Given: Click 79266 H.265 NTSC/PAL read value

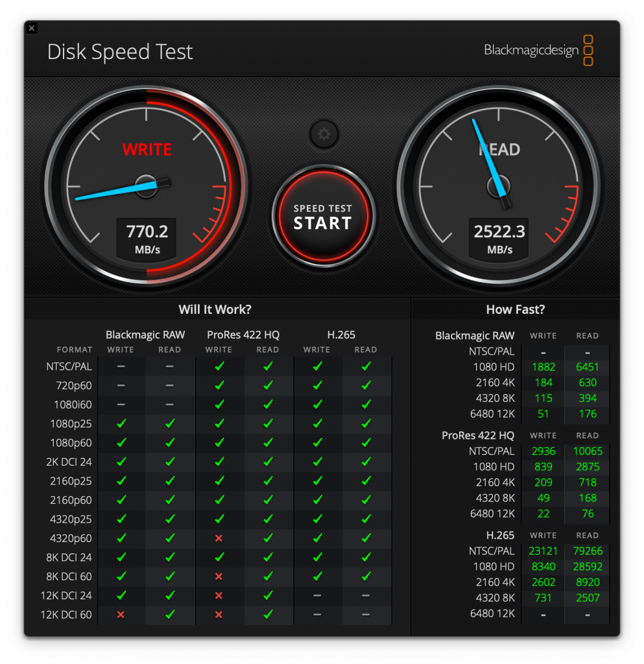Looking at the screenshot, I should [588, 551].
